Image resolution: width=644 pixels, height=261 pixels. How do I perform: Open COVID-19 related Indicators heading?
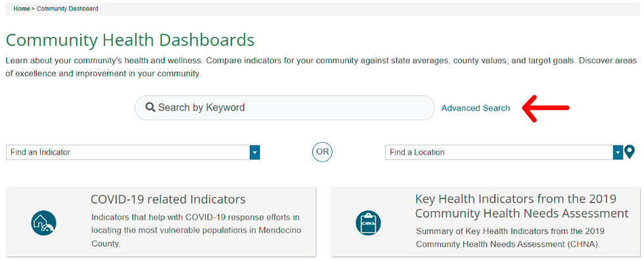[x=168, y=199]
